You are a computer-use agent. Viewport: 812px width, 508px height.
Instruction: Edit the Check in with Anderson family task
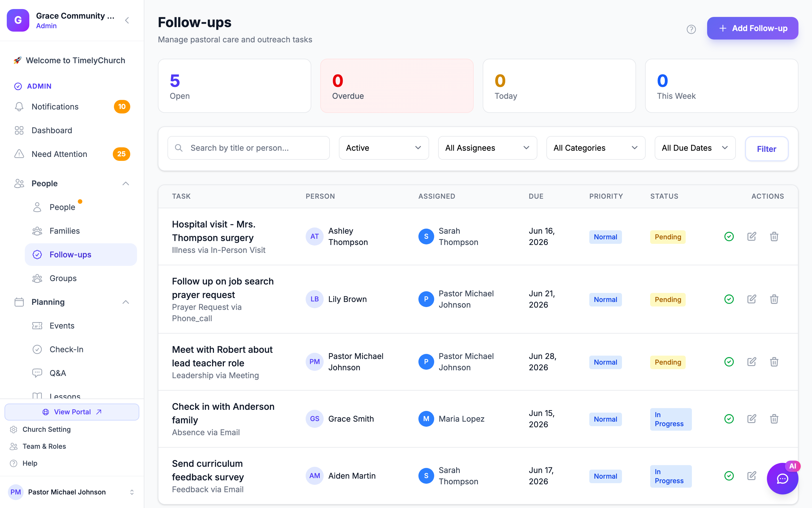[752, 419]
